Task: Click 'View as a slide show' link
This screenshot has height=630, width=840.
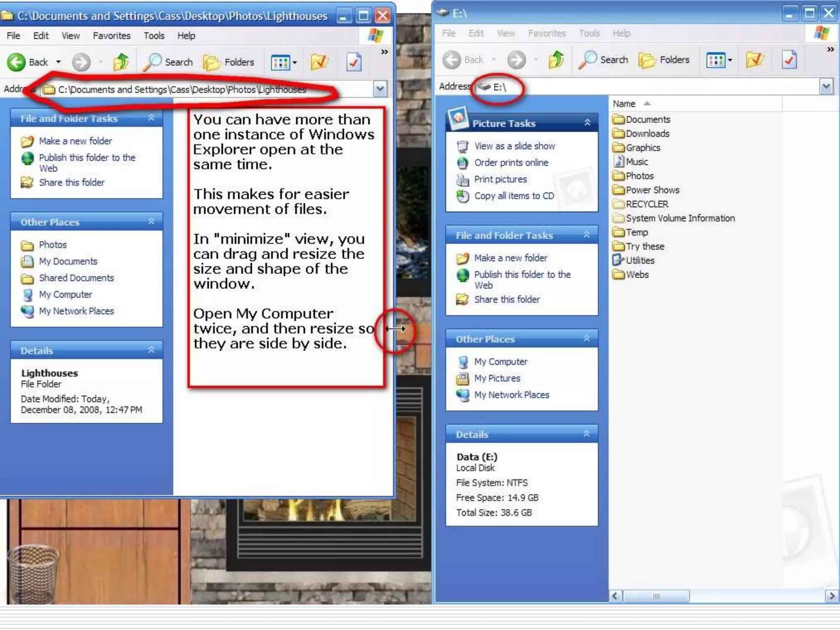Action: coord(514,146)
